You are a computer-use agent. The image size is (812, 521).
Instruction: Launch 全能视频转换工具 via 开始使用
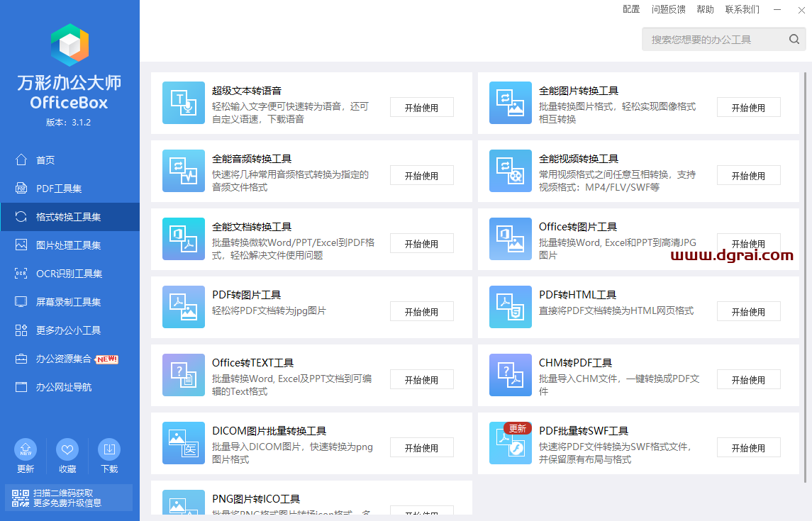click(748, 175)
